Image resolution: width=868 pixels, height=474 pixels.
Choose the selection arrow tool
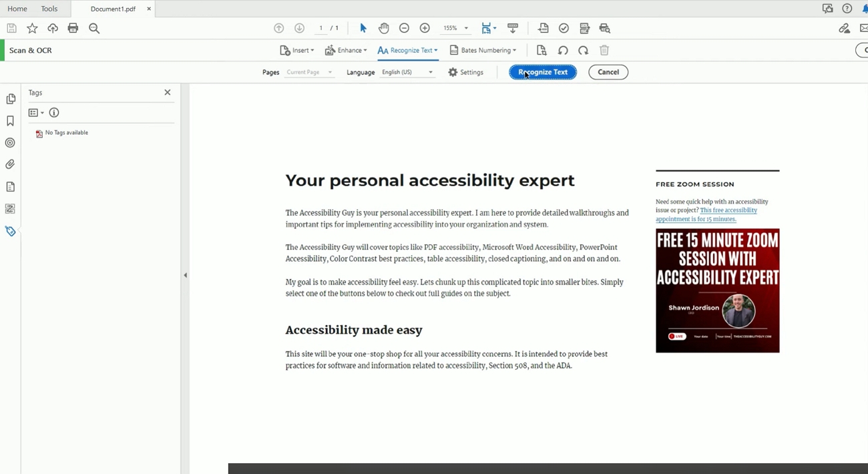coord(363,28)
